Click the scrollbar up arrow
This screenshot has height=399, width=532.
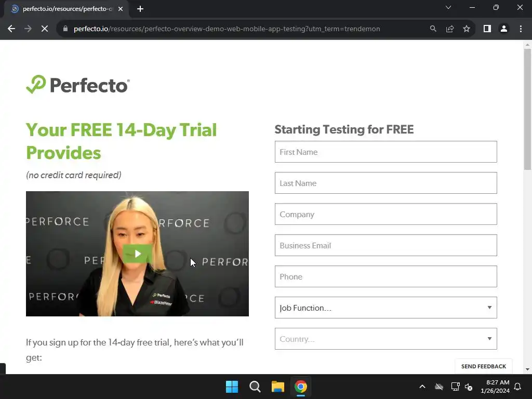pos(527,45)
